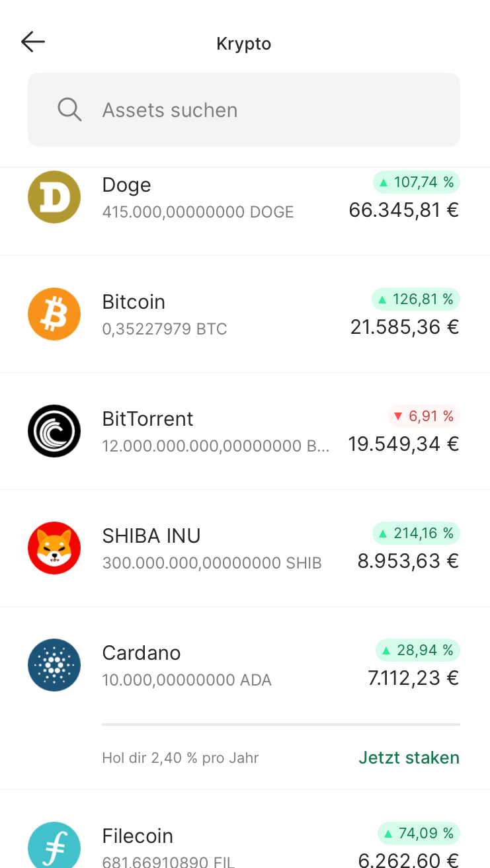
Task: Tap the Bitcoin 126,81 % gain badge
Action: (x=416, y=299)
